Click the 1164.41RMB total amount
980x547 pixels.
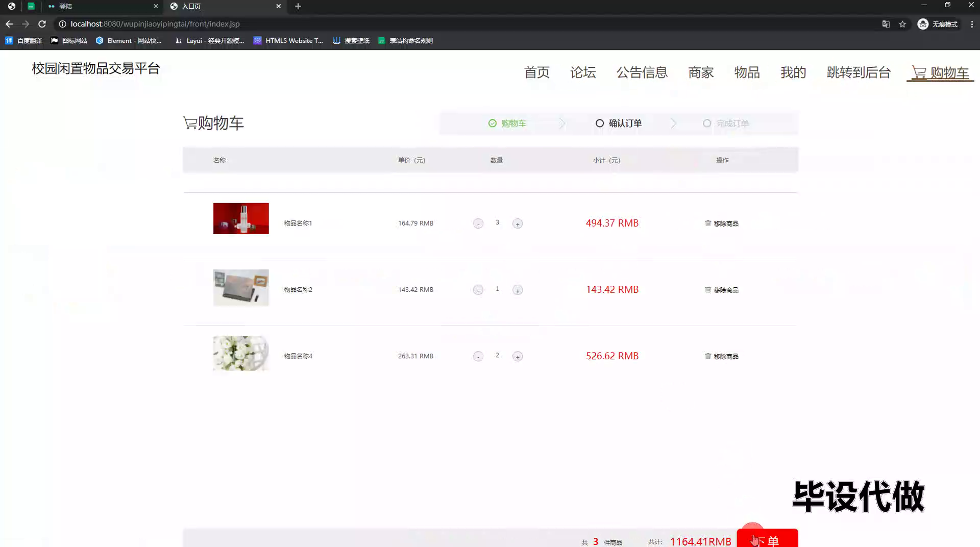[700, 541]
